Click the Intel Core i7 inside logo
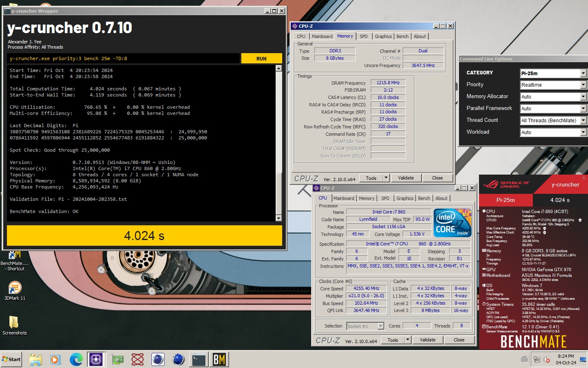Screen dimensions: 588x368 (452, 222)
